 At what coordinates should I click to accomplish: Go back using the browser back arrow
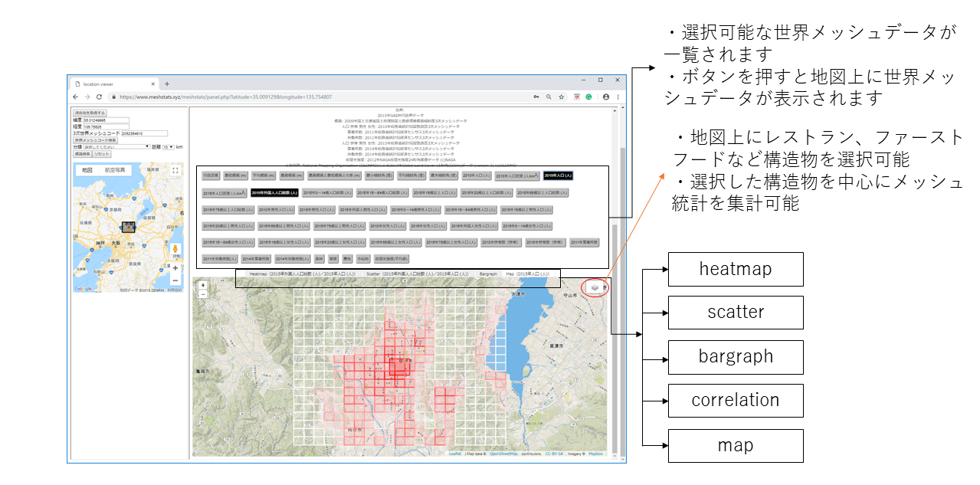(x=75, y=97)
